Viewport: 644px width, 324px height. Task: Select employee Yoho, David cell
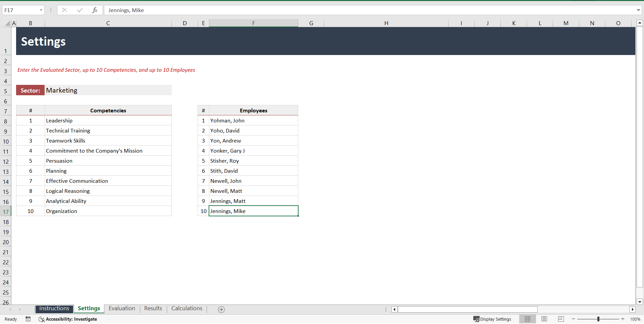[253, 130]
